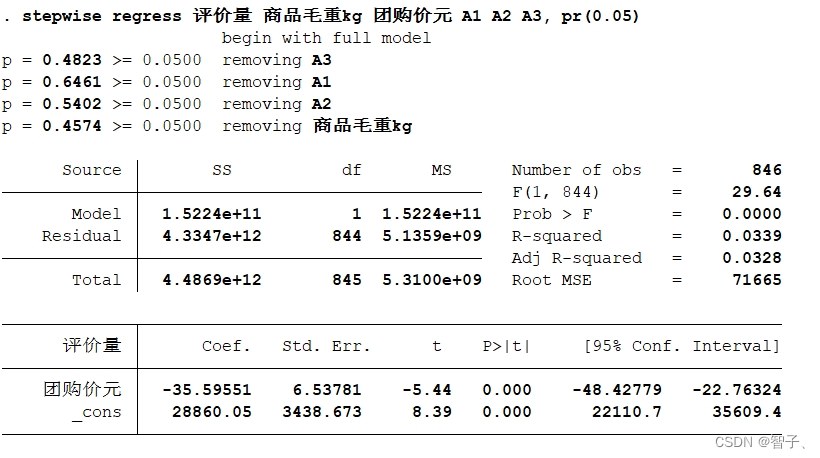The image size is (820, 458).
Task: Click standard error 6.53781
Action: (x=327, y=390)
